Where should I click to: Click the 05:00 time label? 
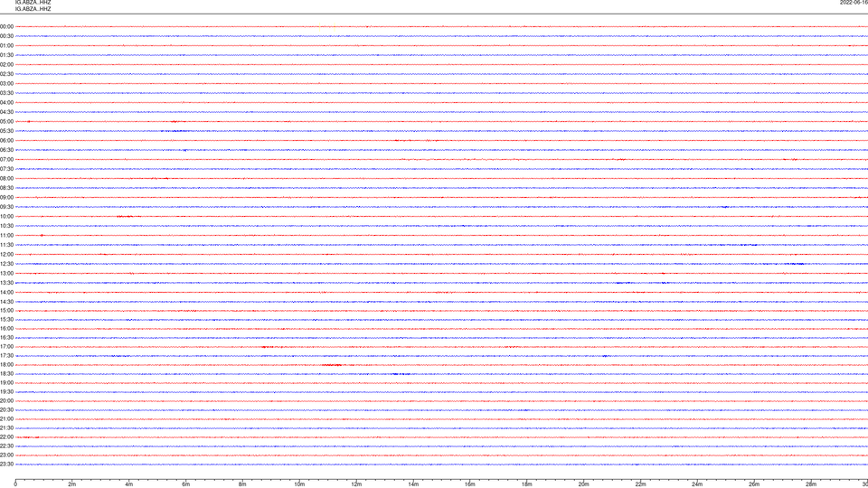pos(6,122)
